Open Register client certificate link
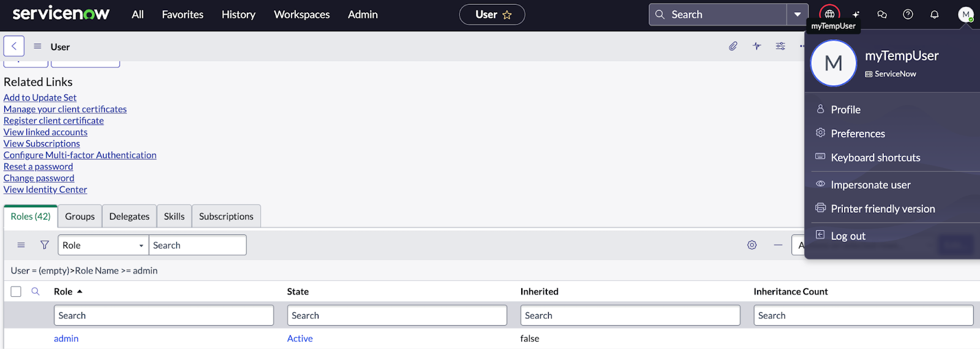 coord(53,121)
